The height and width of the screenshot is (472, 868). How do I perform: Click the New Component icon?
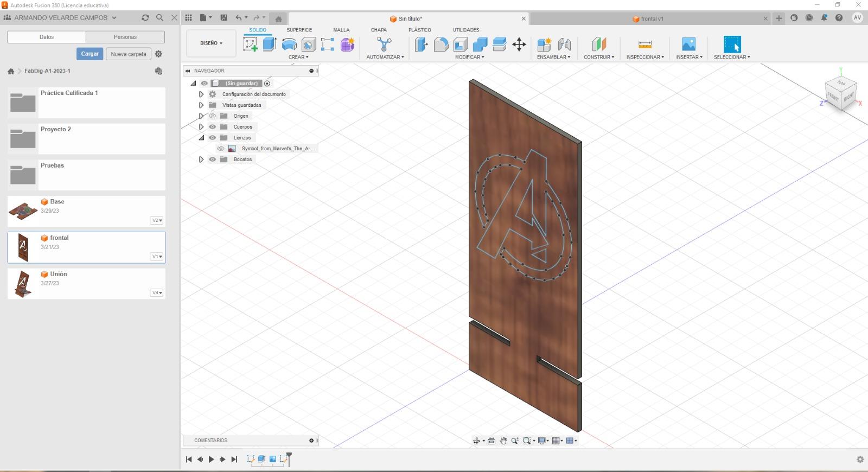pyautogui.click(x=544, y=44)
